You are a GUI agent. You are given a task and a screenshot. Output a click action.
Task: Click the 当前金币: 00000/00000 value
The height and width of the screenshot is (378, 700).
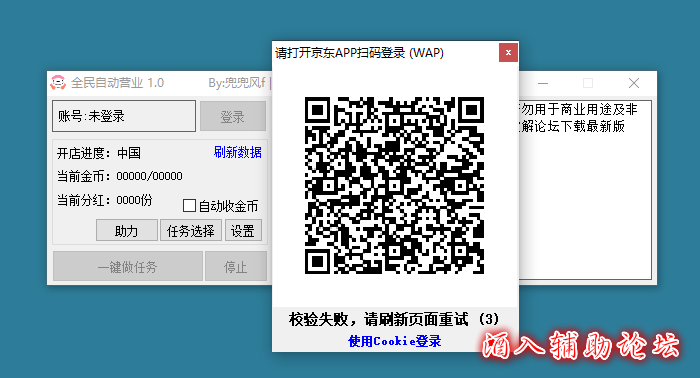(x=120, y=176)
